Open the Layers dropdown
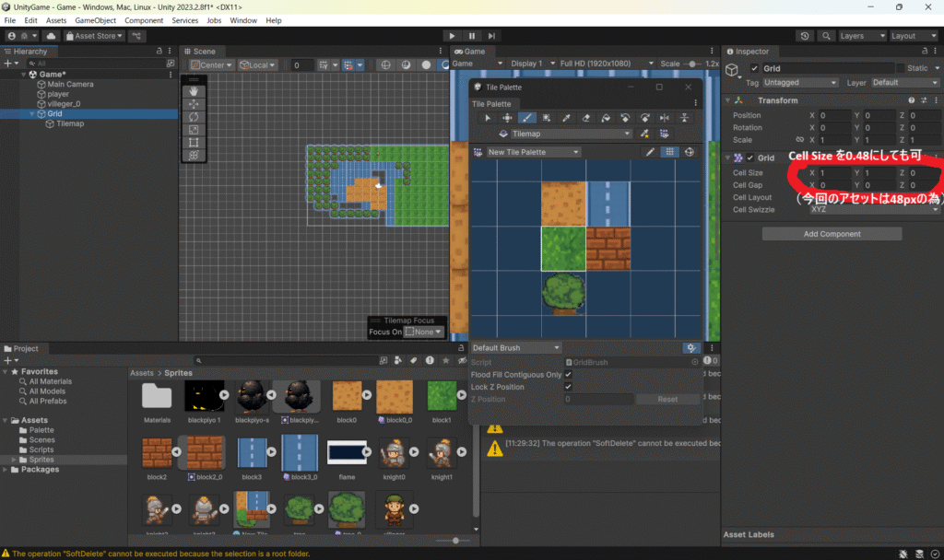Image resolution: width=944 pixels, height=560 pixels. click(x=862, y=36)
